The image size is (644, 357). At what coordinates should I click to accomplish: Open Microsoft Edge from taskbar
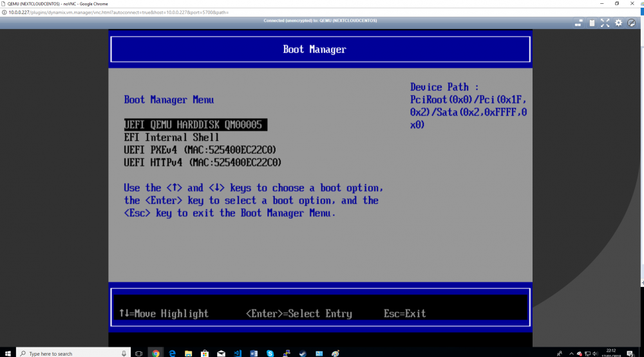172,353
